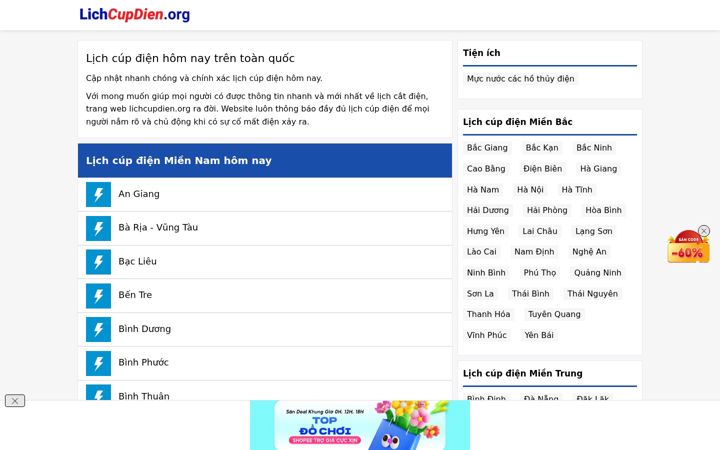Open An Giang power outage schedule
The width and height of the screenshot is (720, 450).
coord(139,194)
